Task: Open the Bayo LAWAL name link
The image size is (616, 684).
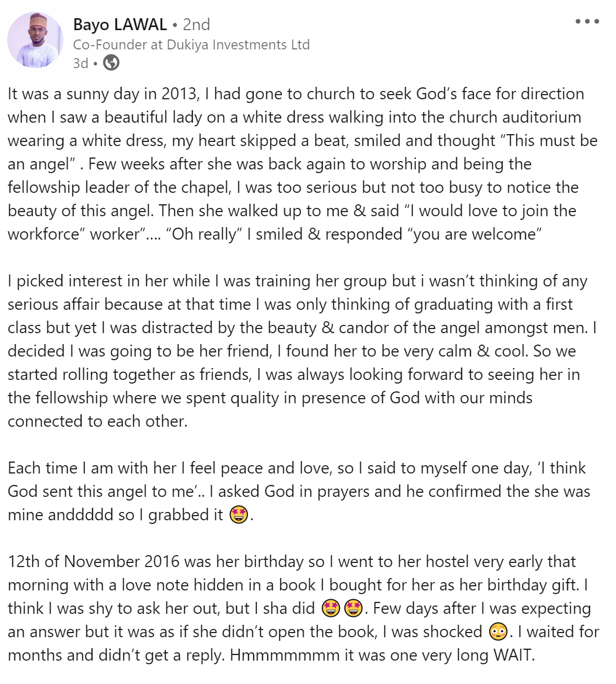Action: point(120,24)
